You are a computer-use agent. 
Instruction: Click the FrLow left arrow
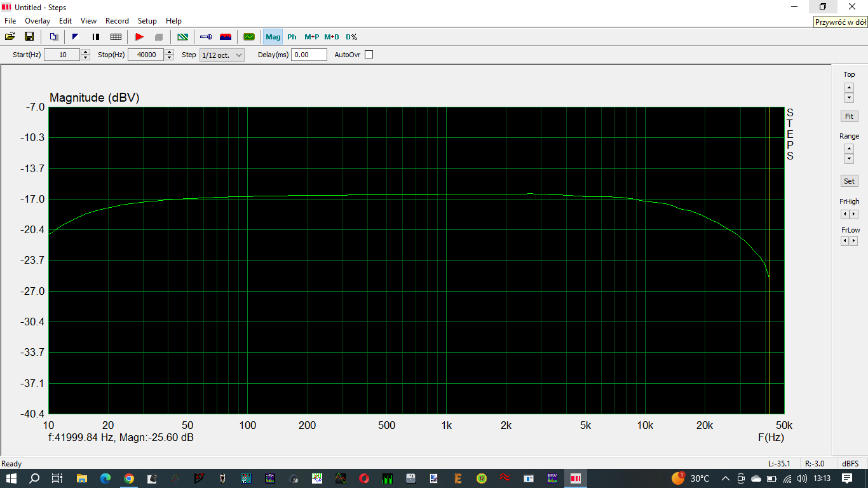[x=844, y=241]
